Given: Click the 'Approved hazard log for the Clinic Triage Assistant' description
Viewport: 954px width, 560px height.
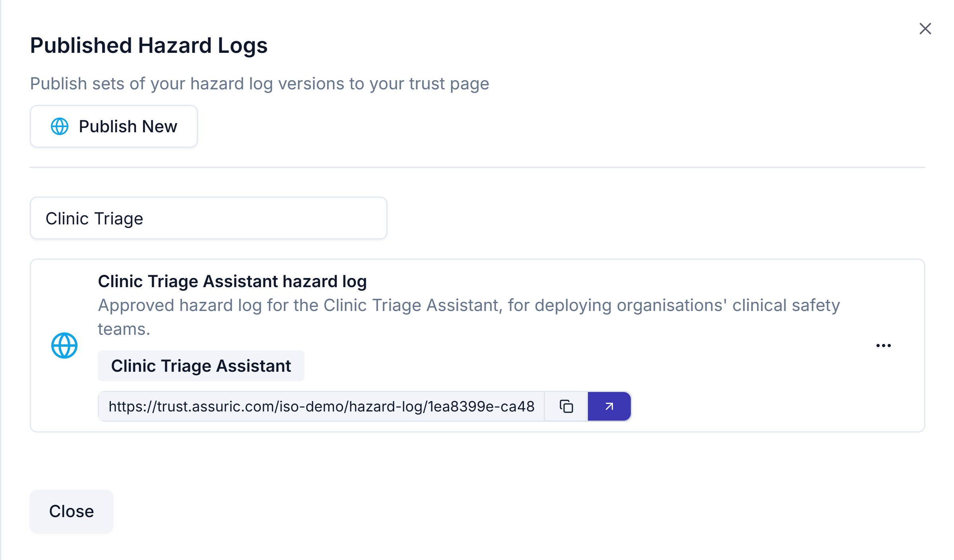Looking at the screenshot, I should click(469, 317).
